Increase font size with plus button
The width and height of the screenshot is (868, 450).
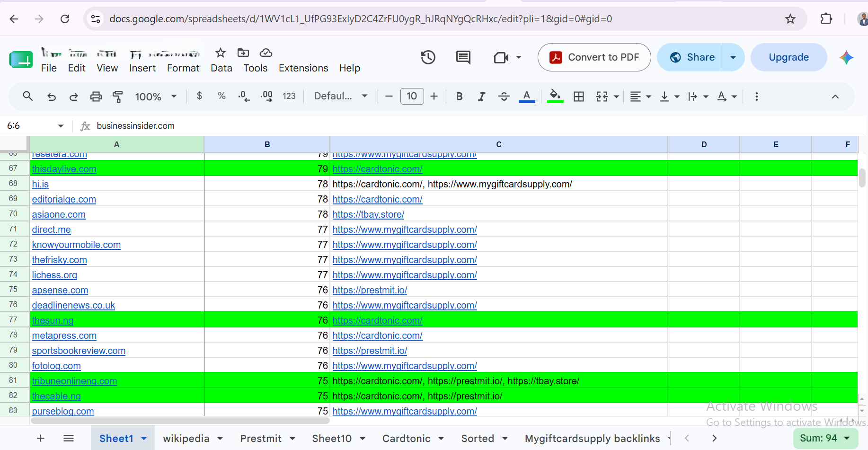click(x=434, y=97)
